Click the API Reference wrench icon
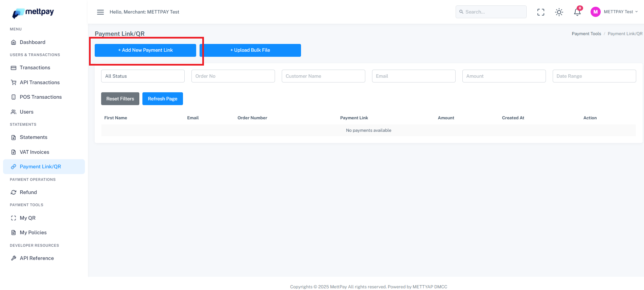 (x=14, y=258)
